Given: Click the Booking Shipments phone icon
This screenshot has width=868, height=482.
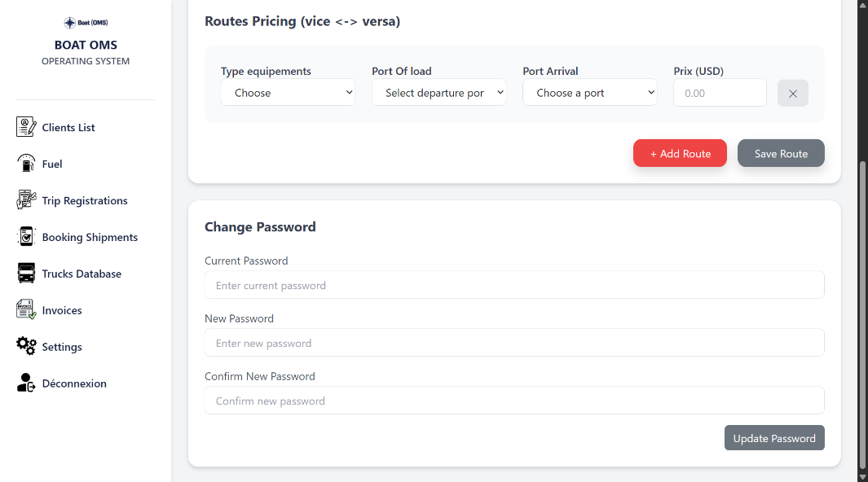Looking at the screenshot, I should point(26,236).
